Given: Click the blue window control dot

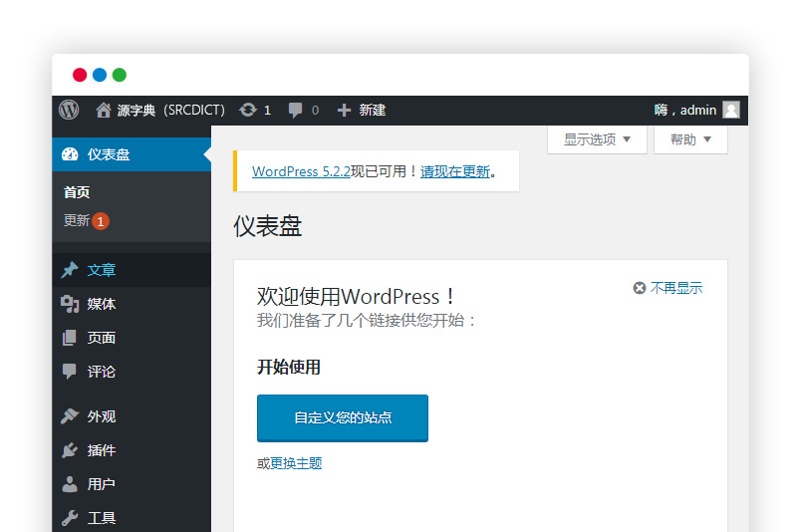Looking at the screenshot, I should pyautogui.click(x=100, y=75).
